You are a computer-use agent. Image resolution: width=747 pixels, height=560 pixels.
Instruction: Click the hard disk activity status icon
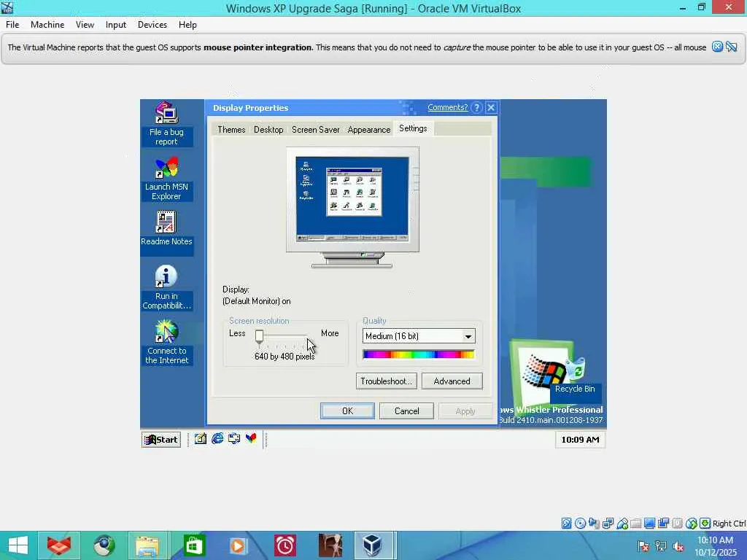pos(566,524)
